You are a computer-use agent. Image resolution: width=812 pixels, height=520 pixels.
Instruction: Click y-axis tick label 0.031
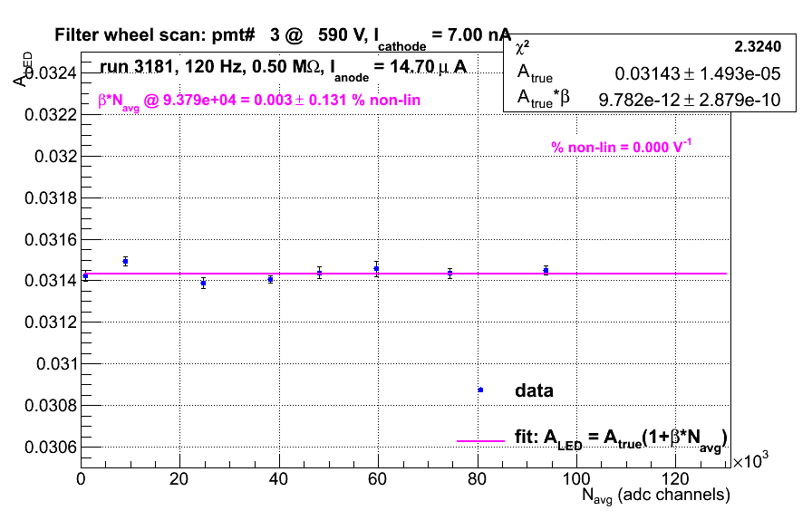[x=56, y=364]
